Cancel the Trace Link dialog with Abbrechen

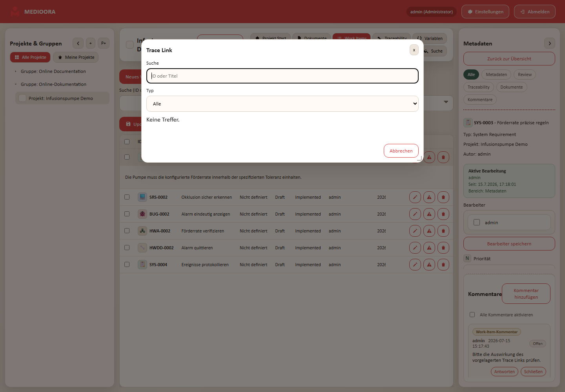coord(401,151)
